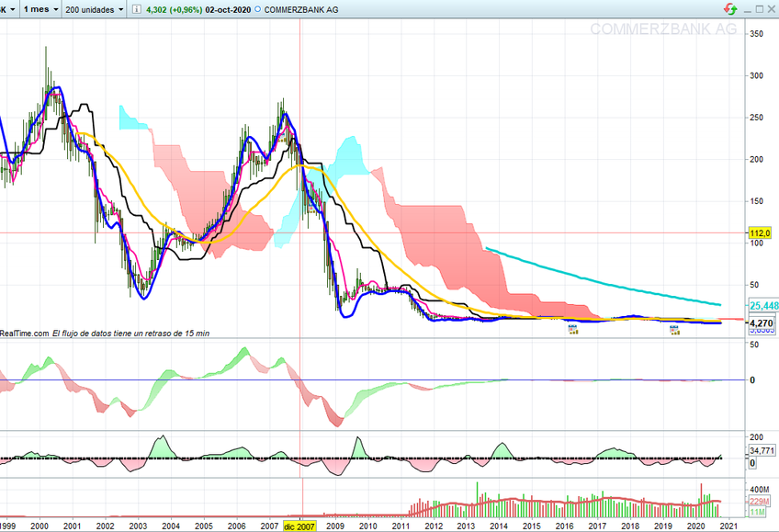
Task: Click the yellow 'dic 2007' cursor date label
Action: pos(299,526)
